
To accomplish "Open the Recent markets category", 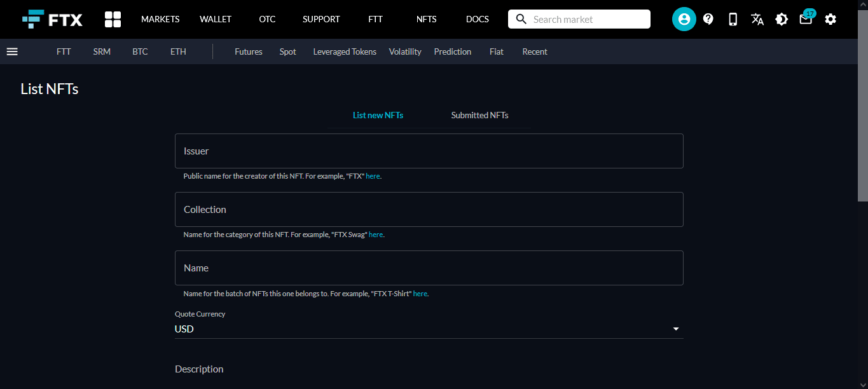I will coord(535,51).
